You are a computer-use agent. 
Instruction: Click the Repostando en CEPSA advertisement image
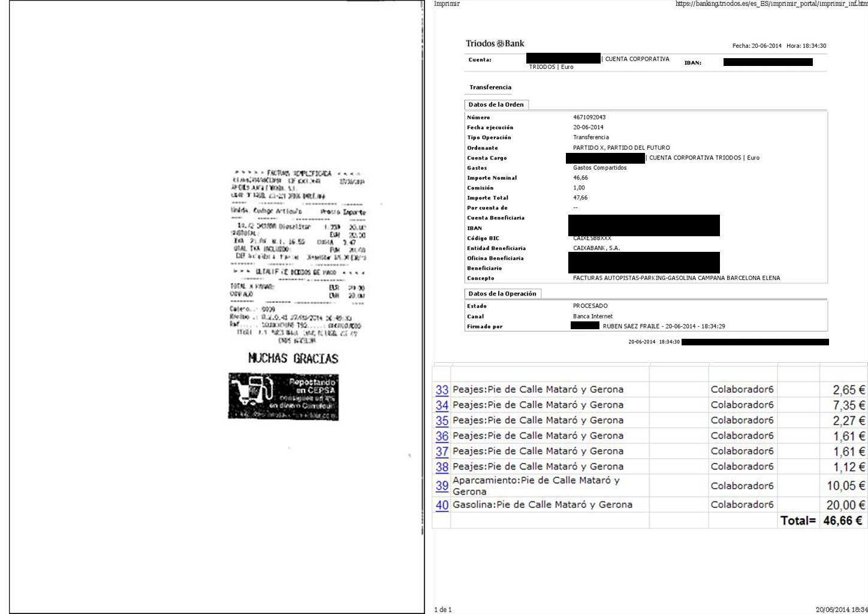283,396
